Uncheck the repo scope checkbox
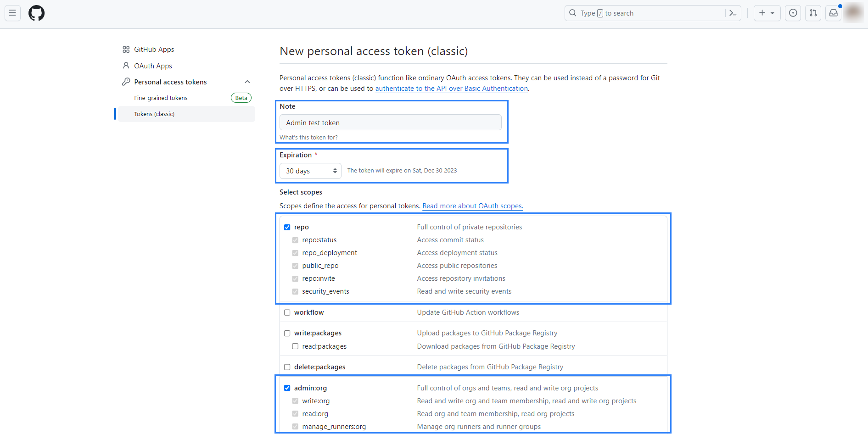868x434 pixels. tap(287, 227)
